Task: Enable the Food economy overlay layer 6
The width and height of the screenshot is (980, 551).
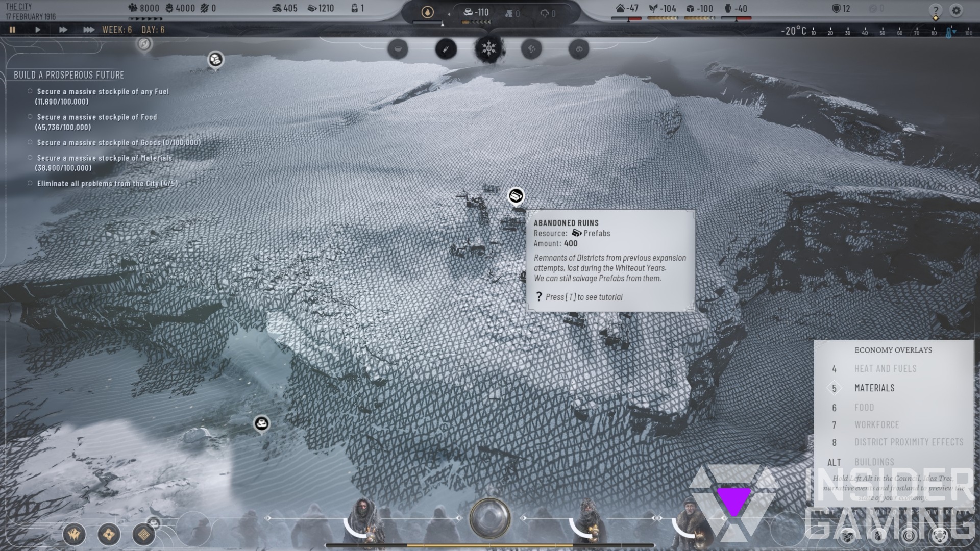Action: [864, 406]
